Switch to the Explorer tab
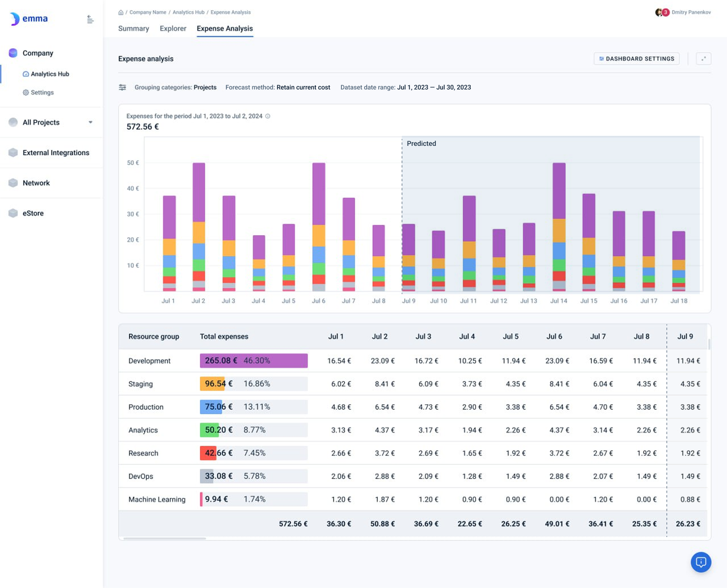Screen dimensions: 727x588 tap(173, 29)
